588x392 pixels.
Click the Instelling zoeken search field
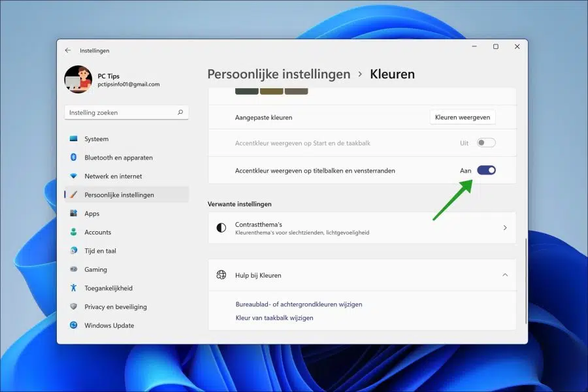pyautogui.click(x=126, y=112)
